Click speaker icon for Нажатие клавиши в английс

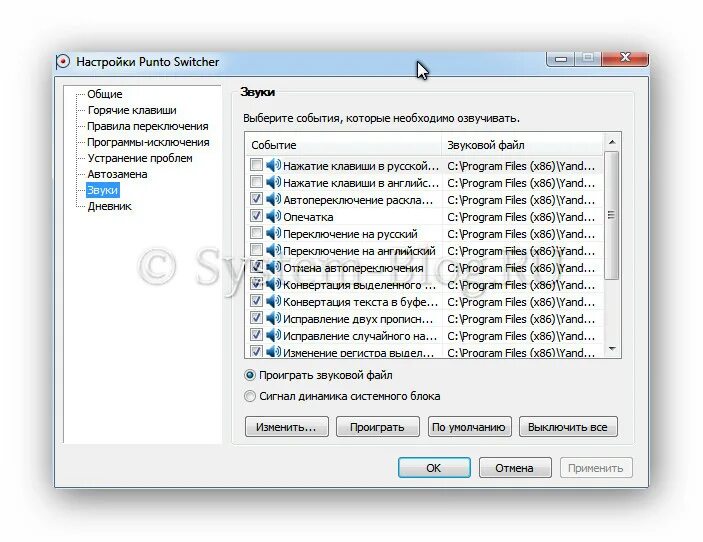pyautogui.click(x=273, y=183)
